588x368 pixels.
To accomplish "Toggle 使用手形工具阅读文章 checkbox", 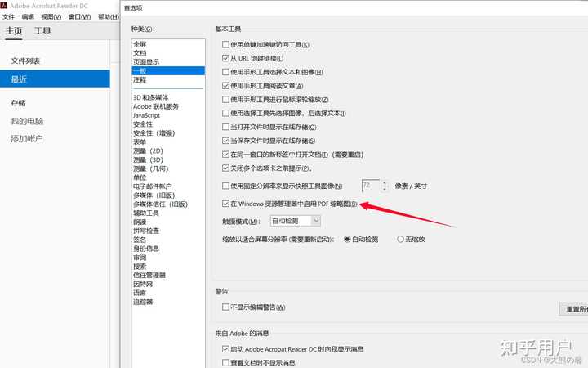I will [x=225, y=86].
